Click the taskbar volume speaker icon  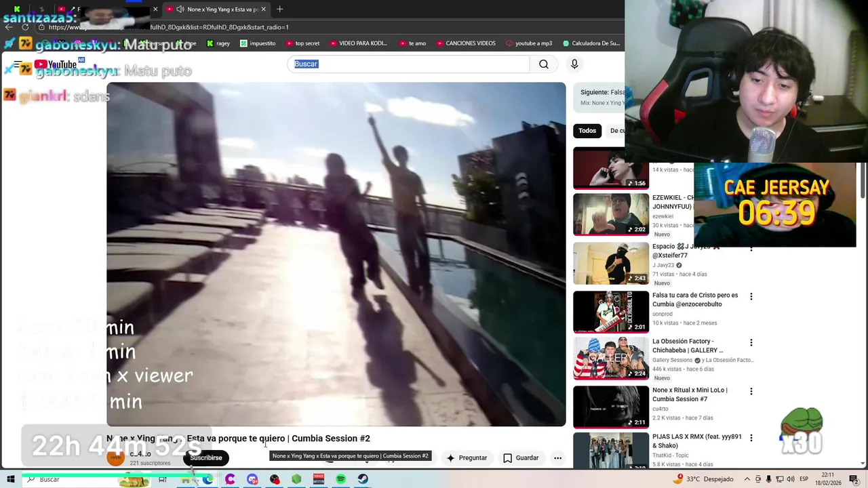(x=791, y=479)
